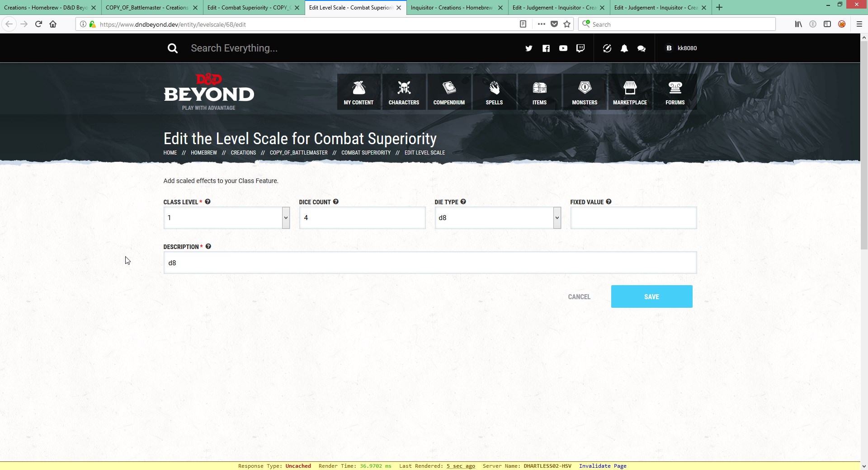Open Forums nav item
The image size is (868, 470).
point(675,92)
